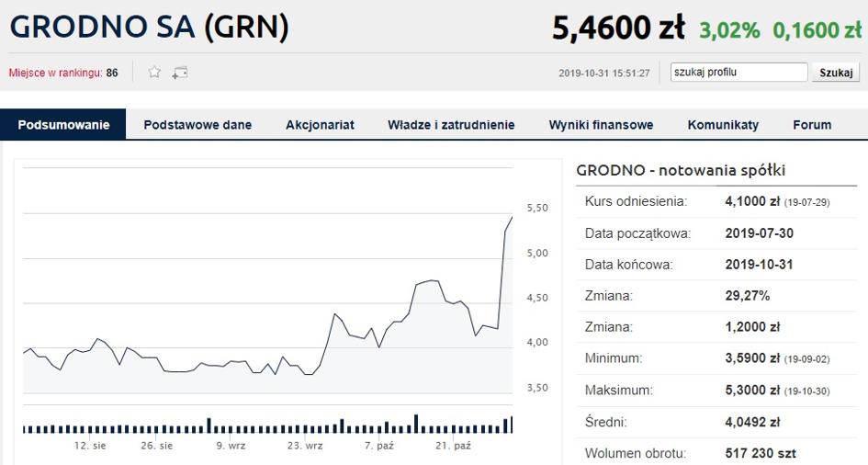Click the 3,50 price axis label
Image resolution: width=868 pixels, height=465 pixels.
(537, 388)
